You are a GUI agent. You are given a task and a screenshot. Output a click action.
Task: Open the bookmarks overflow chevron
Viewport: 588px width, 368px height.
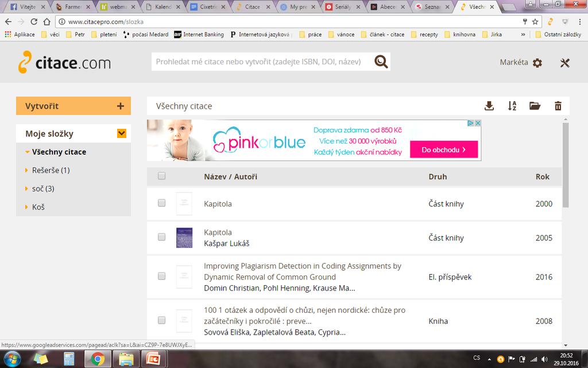[523, 34]
